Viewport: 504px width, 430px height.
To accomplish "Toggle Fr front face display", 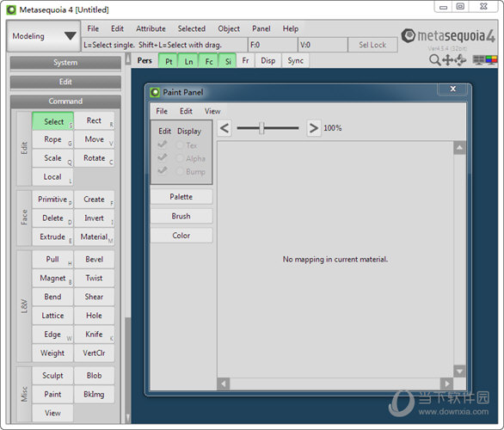I will pos(246,61).
